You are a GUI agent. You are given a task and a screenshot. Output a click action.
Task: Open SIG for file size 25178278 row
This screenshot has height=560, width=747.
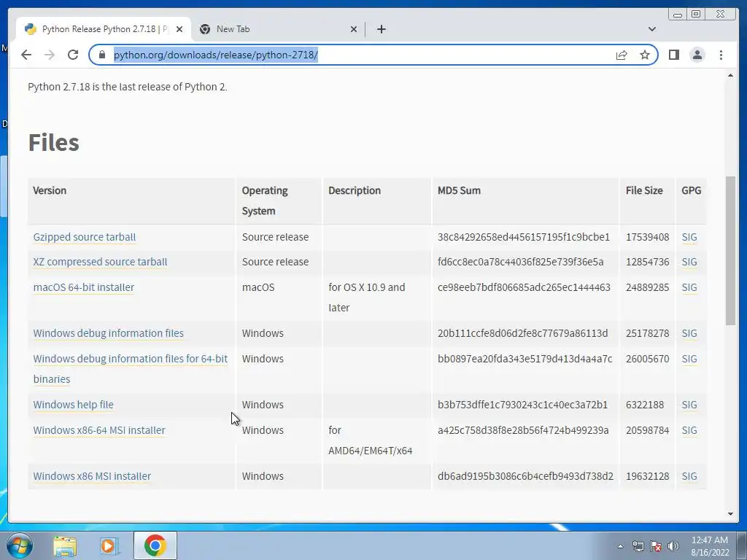[x=689, y=333]
